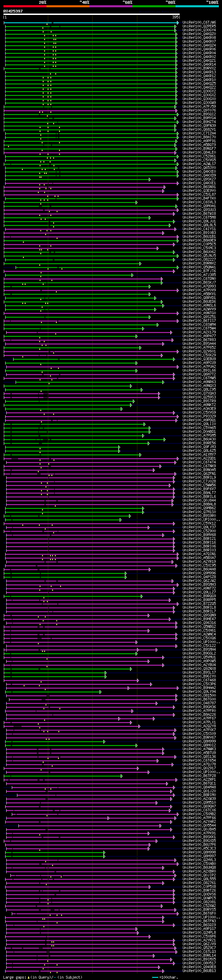Image resolution: width=222 pixels, height=980 pixels.
Task: Select hit UniRef100_A9NTG0
Action: coord(199,313)
